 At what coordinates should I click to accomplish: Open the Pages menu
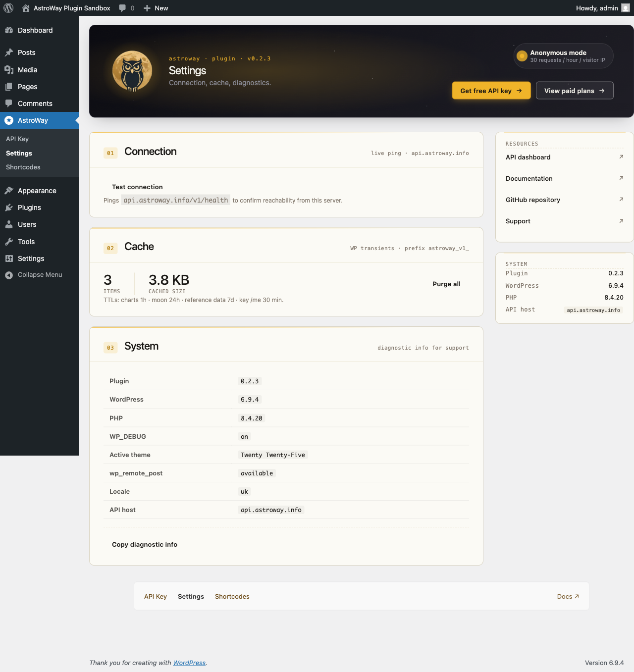click(x=40, y=87)
